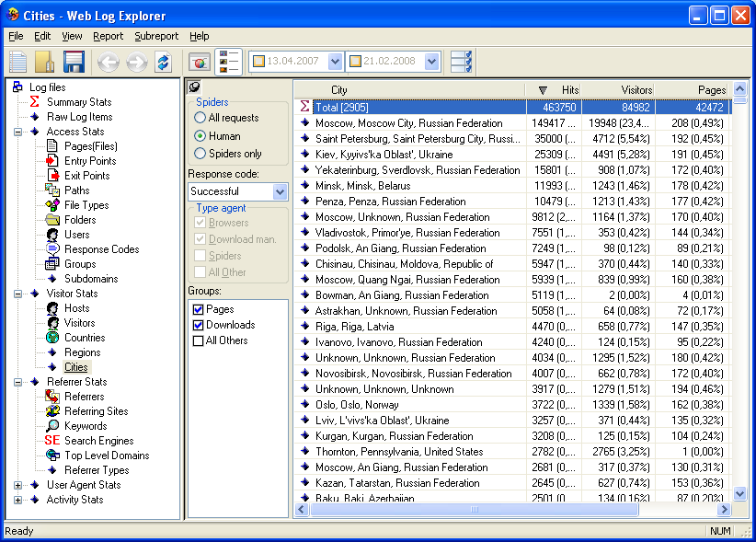Open the Report menu
756x542 pixels.
click(108, 36)
